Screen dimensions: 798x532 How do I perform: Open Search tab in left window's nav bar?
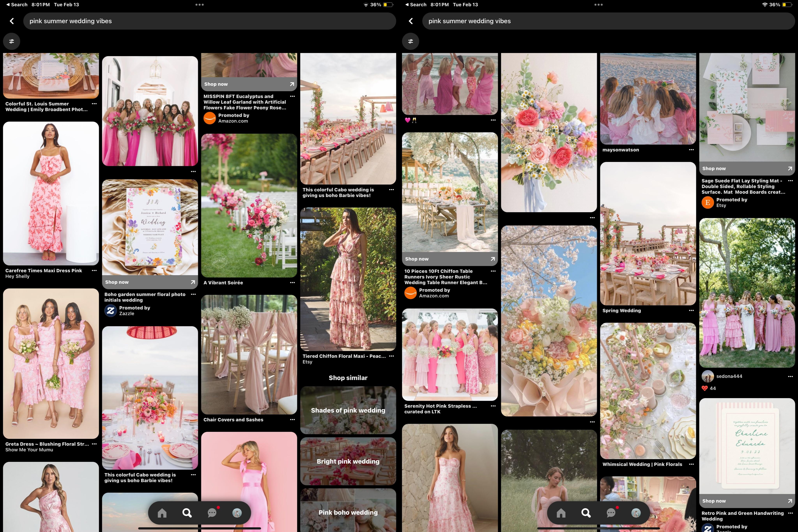(187, 513)
